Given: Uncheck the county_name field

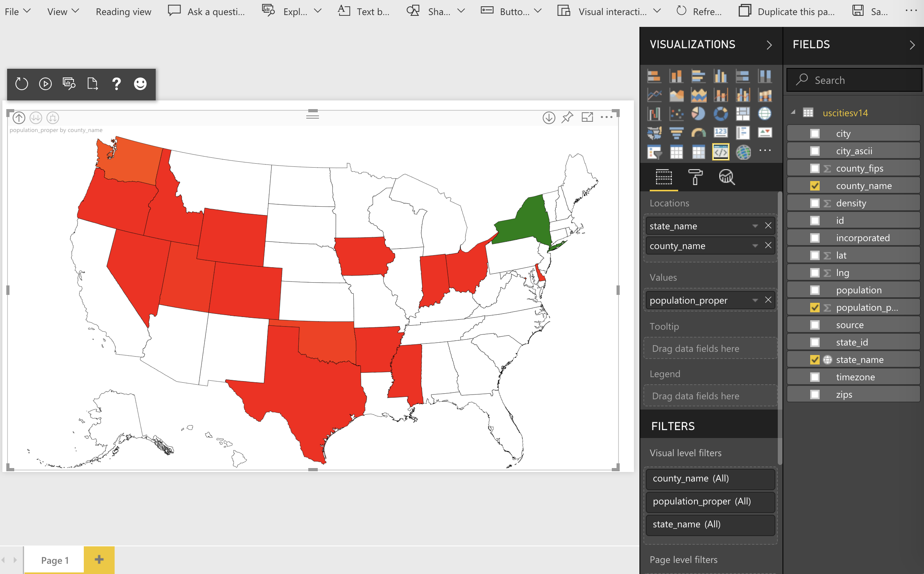Looking at the screenshot, I should point(815,185).
